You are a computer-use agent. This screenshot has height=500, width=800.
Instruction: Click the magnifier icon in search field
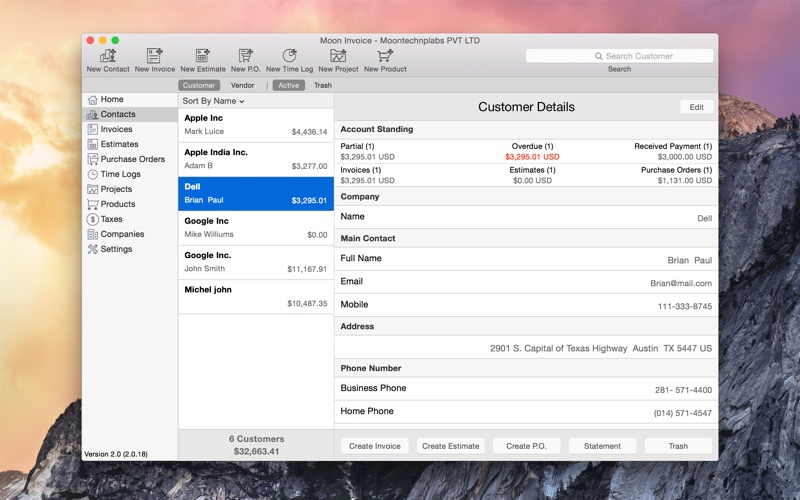[598, 56]
